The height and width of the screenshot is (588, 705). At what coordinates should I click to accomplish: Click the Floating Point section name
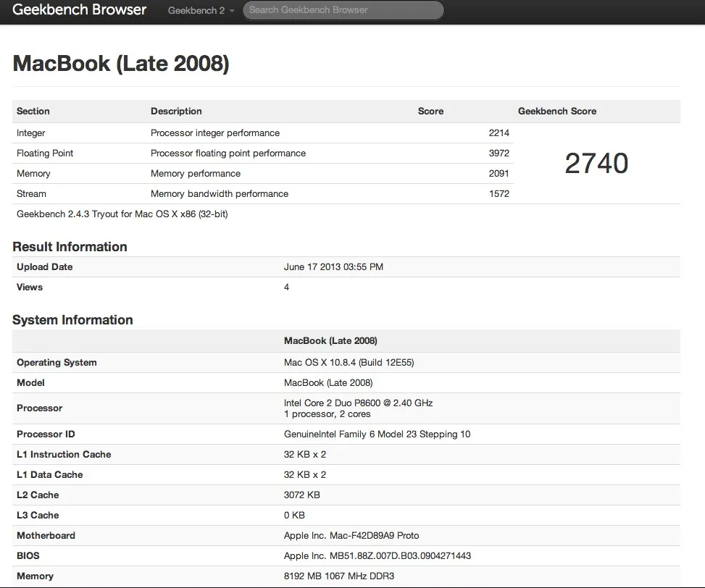click(45, 154)
